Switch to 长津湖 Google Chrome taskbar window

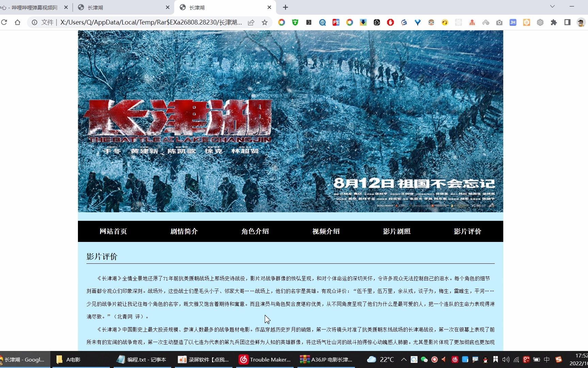(24, 359)
